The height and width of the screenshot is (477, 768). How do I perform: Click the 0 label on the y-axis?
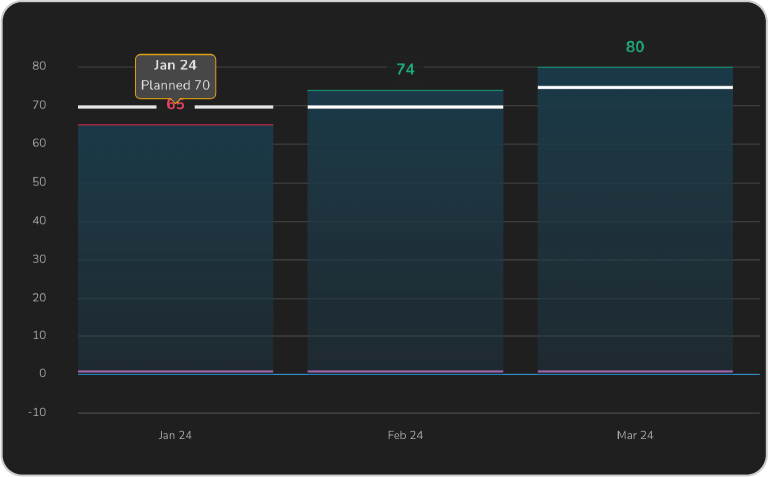coord(43,374)
